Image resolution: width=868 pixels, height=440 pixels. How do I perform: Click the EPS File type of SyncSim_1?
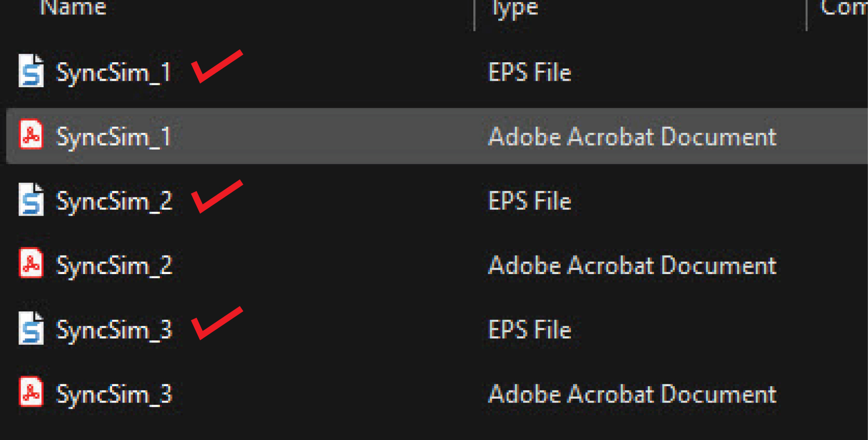coord(529,73)
